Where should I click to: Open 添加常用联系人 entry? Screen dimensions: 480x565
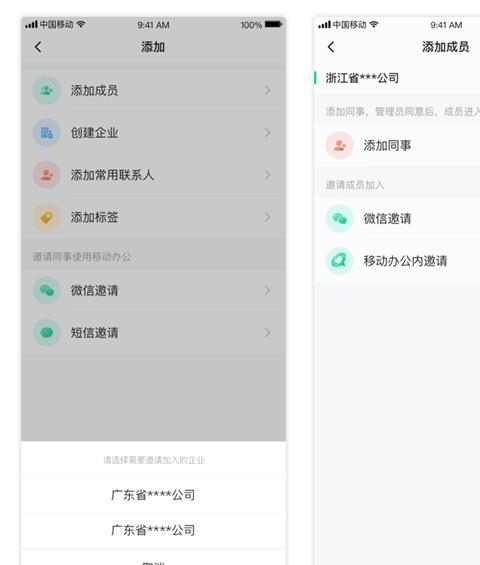[x=154, y=175]
